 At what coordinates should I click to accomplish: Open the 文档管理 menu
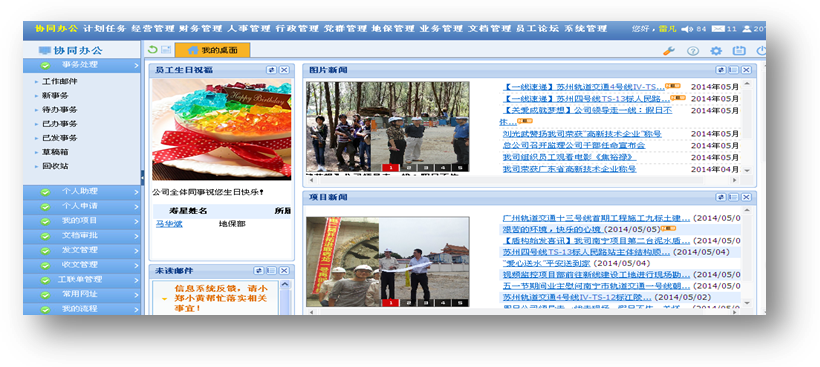pyautogui.click(x=489, y=29)
